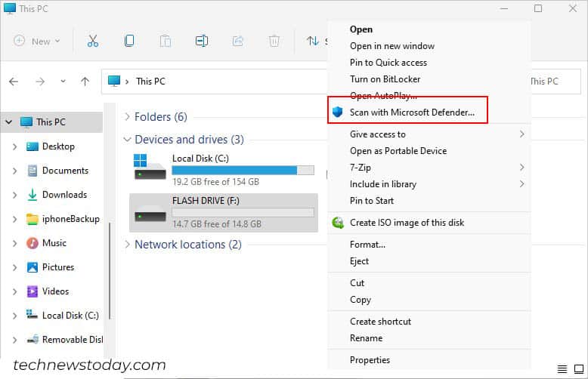Click the Search This PC box
588x379 pixels.
[556, 82]
